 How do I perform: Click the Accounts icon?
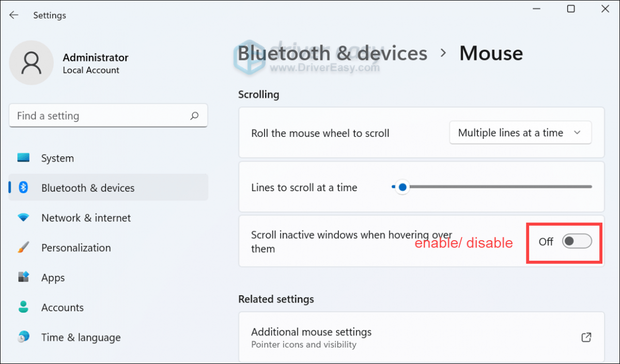click(23, 307)
